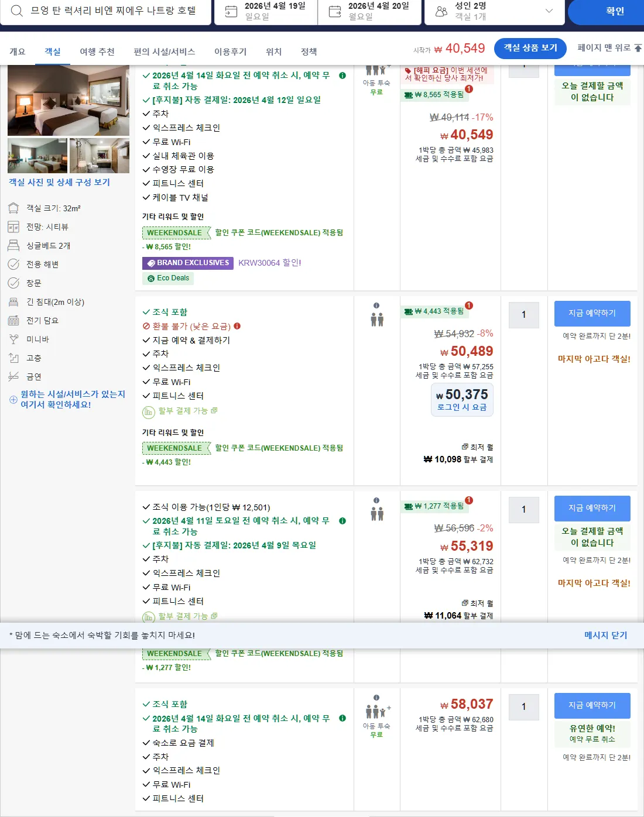Expand the guests and rooms dropdown chevron

549,11
